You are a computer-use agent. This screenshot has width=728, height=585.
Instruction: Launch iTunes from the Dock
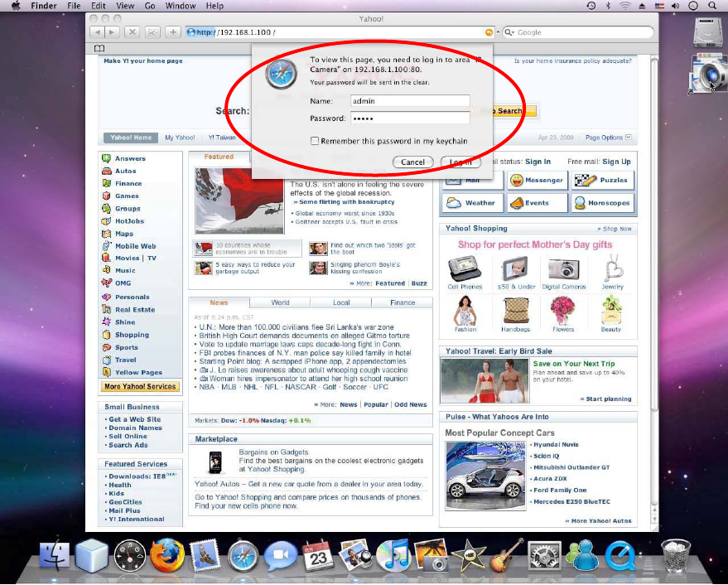click(393, 556)
